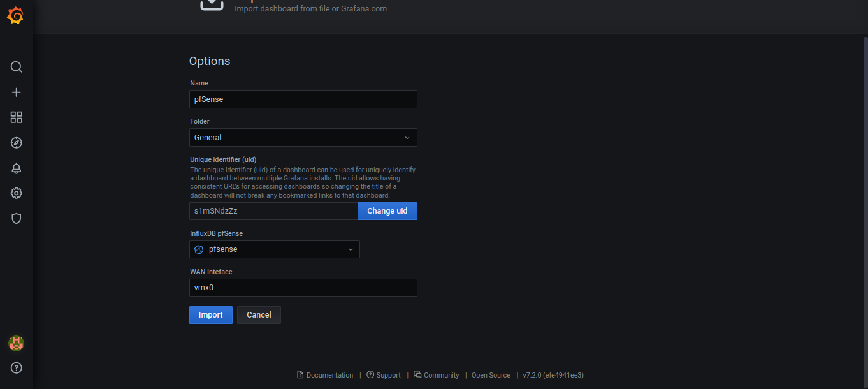Click the v7.2.0 version text
The height and width of the screenshot is (389, 868).
tap(553, 375)
